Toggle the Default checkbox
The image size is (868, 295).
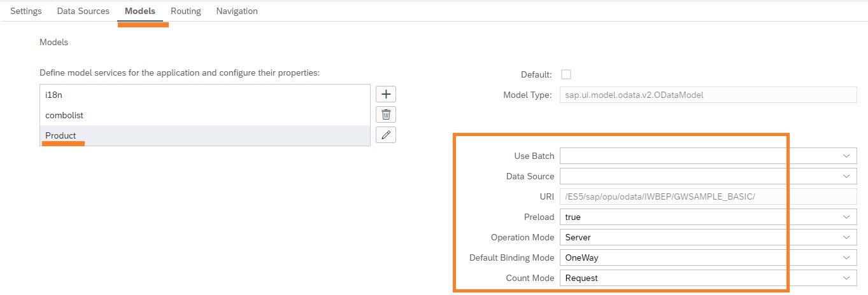coord(566,74)
